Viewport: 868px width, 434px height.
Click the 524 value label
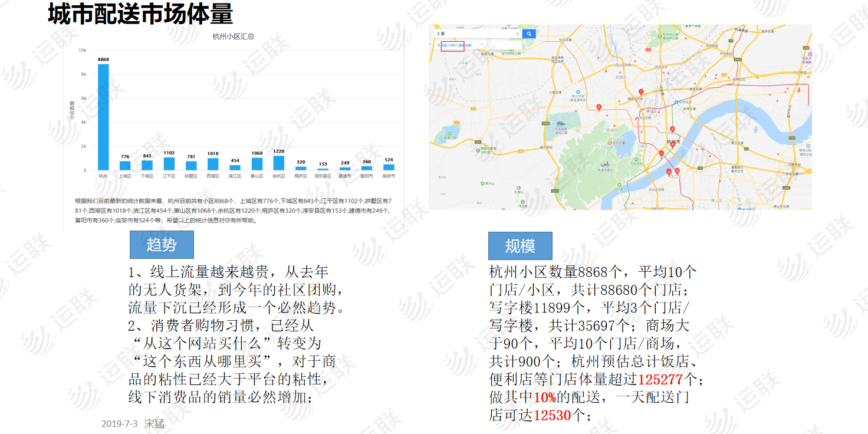389,160
